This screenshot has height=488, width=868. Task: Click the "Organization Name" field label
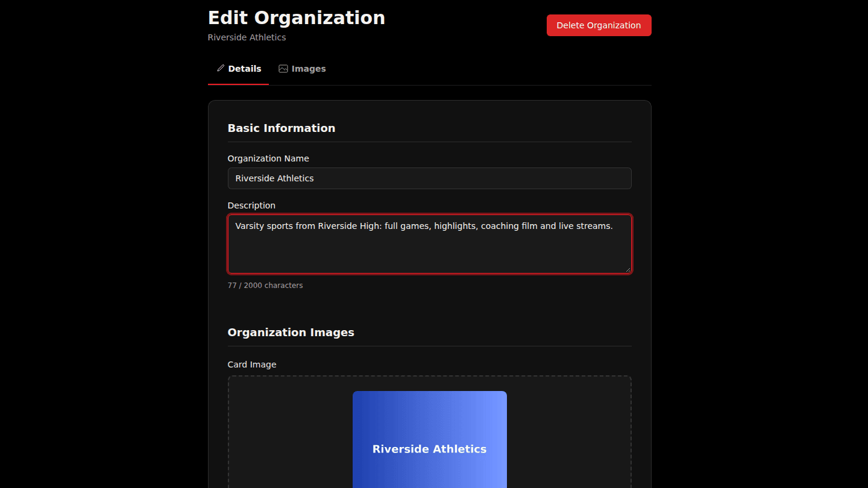coord(268,158)
